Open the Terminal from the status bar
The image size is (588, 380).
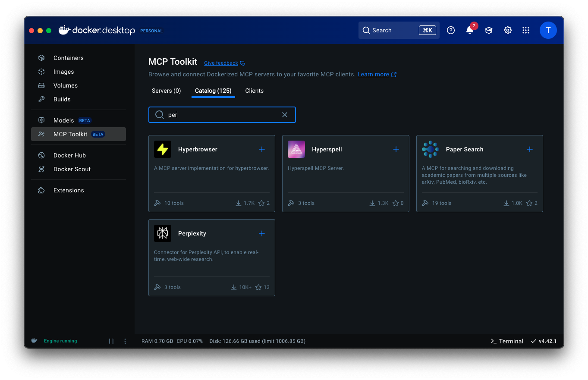tap(507, 341)
